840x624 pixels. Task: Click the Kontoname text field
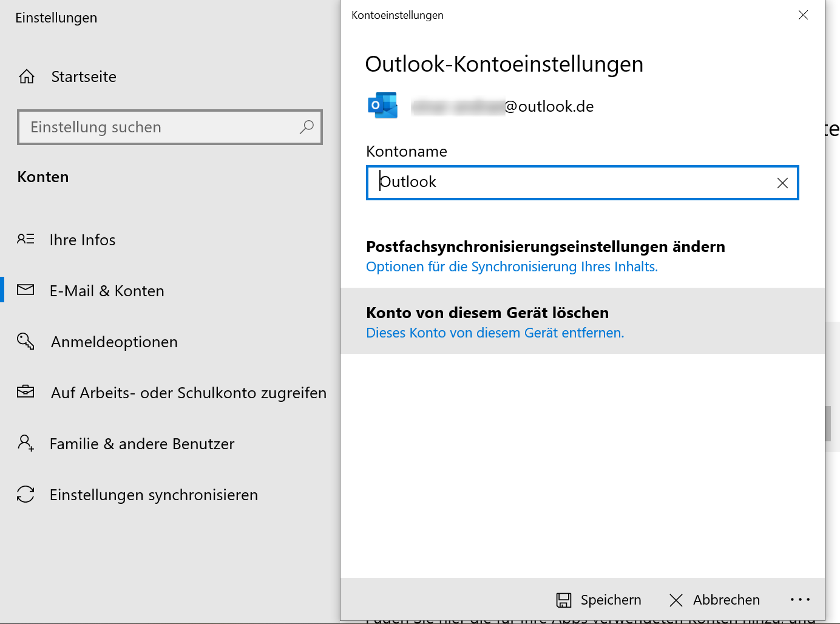[583, 183]
